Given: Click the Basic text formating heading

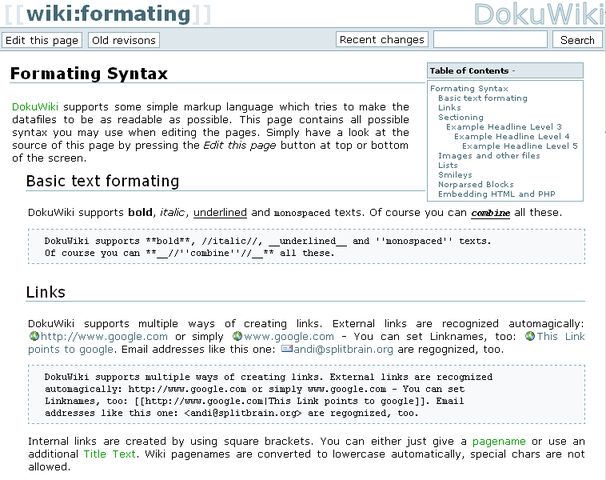Looking at the screenshot, I should (x=102, y=181).
